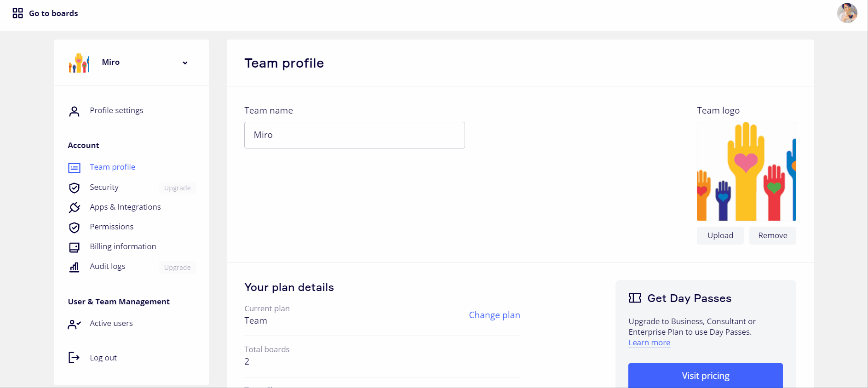The width and height of the screenshot is (868, 388).
Task: Expand the Miro team switcher dropdown
Action: pyautogui.click(x=185, y=63)
